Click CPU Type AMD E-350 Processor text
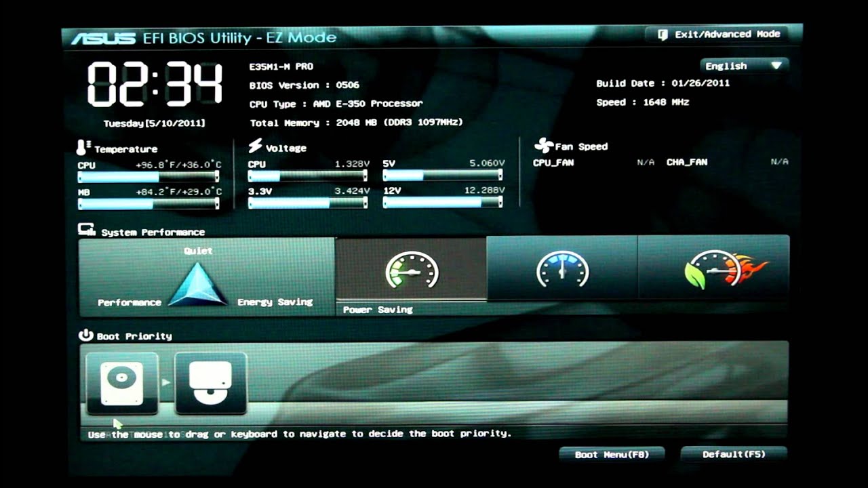This screenshot has width=868, height=488. click(336, 104)
